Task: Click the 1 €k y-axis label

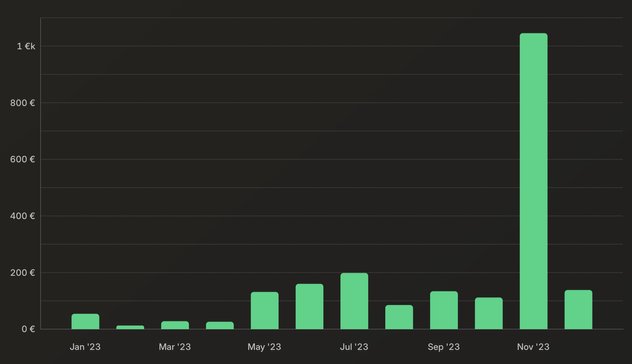Action: (x=26, y=46)
